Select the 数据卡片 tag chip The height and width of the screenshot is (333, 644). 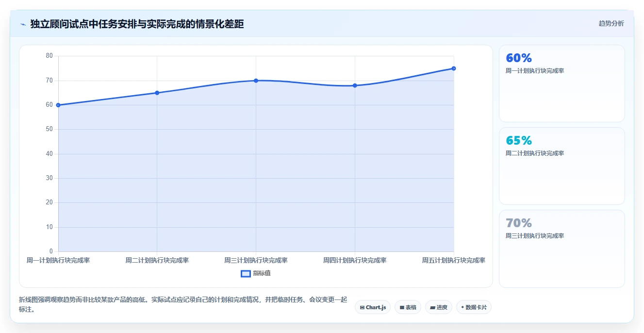pyautogui.click(x=474, y=307)
